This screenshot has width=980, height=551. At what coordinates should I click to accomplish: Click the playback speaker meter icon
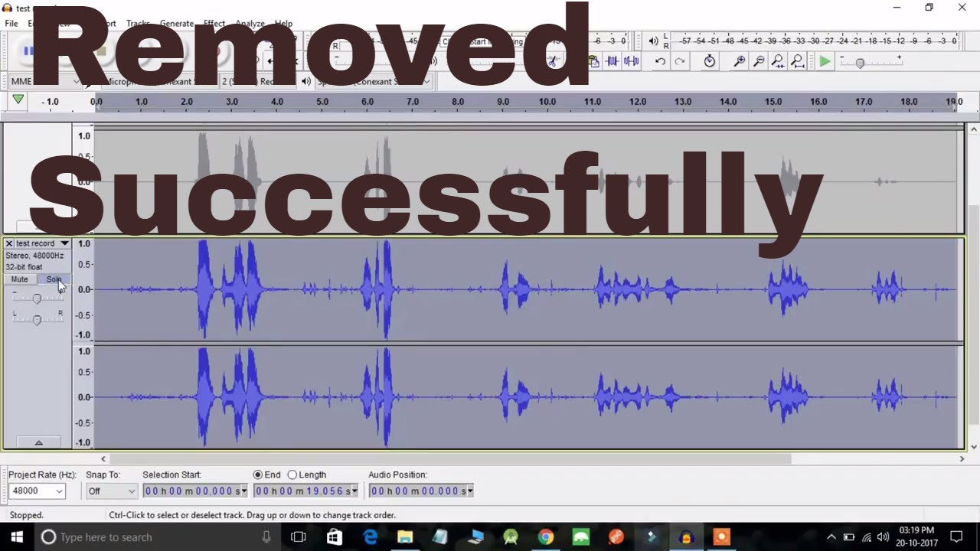(x=653, y=41)
